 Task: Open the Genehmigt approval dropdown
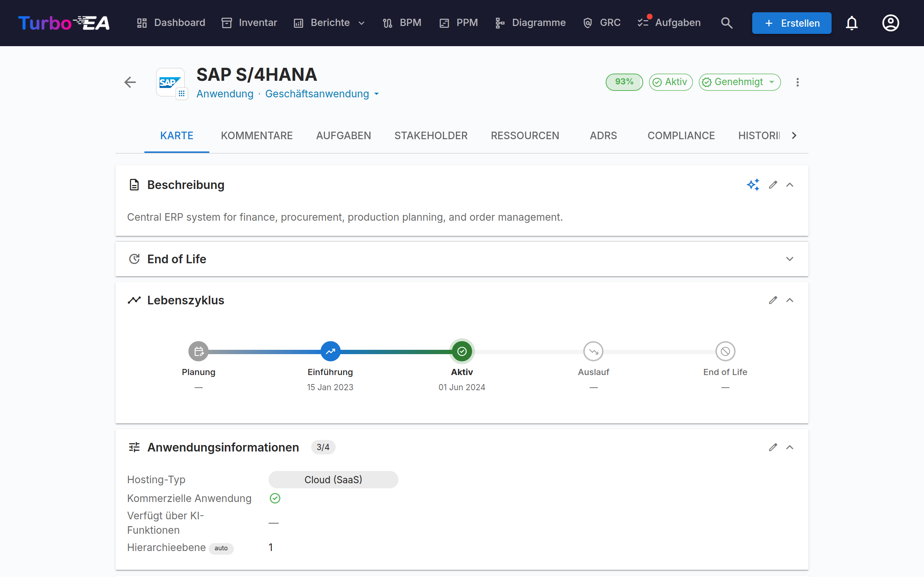point(739,82)
